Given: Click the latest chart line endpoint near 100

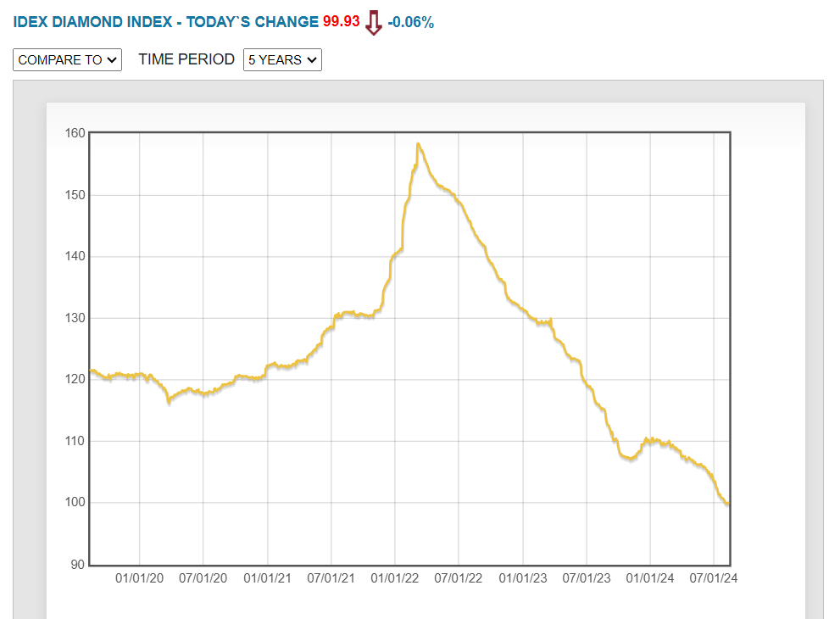Looking at the screenshot, I should coord(728,503).
